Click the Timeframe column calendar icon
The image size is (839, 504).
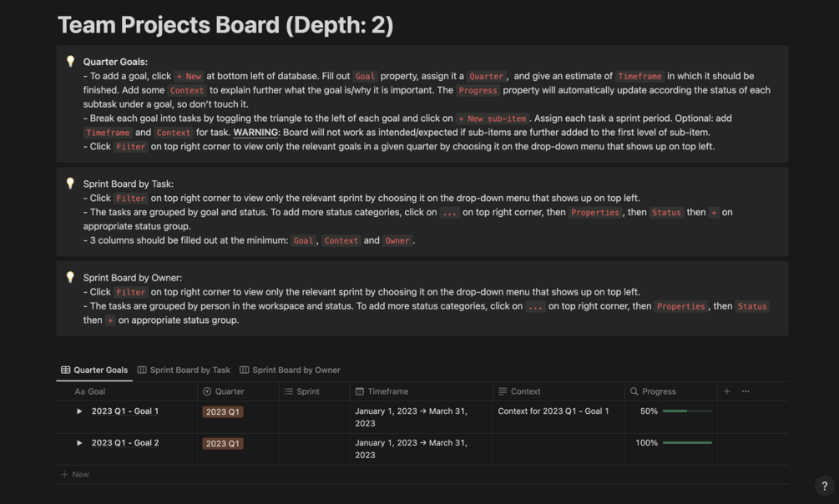click(x=360, y=391)
